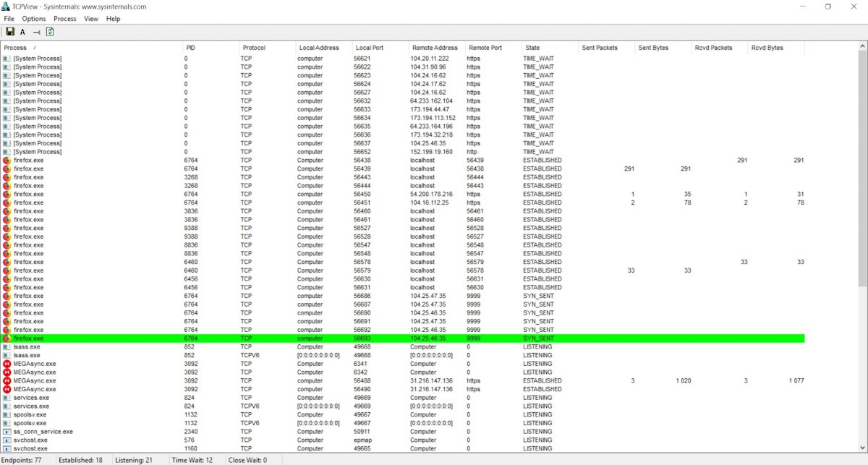
Task: Click the Save toolbar icon
Action: click(x=10, y=32)
